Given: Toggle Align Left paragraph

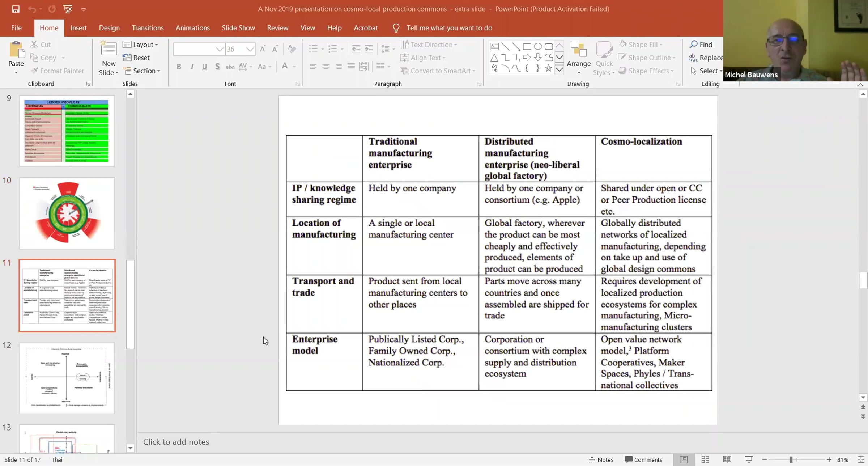Looking at the screenshot, I should [313, 67].
